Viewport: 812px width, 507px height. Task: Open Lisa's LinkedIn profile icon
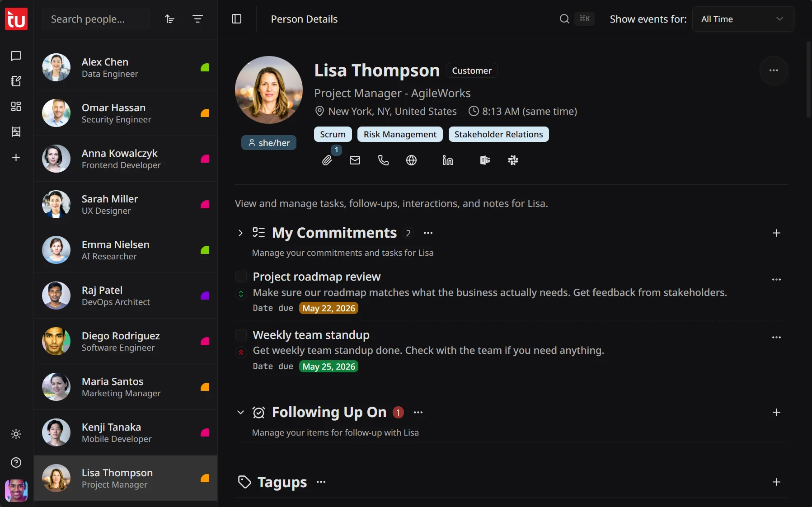pos(448,160)
